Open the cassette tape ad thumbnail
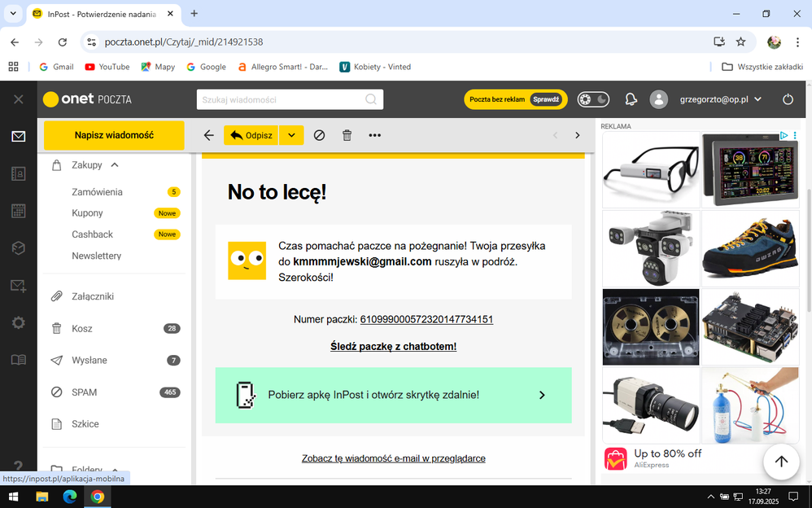The height and width of the screenshot is (508, 812). coord(651,327)
